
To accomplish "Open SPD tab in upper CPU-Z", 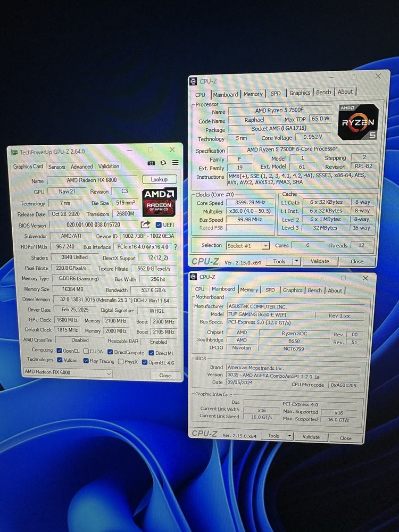I will click(x=276, y=93).
